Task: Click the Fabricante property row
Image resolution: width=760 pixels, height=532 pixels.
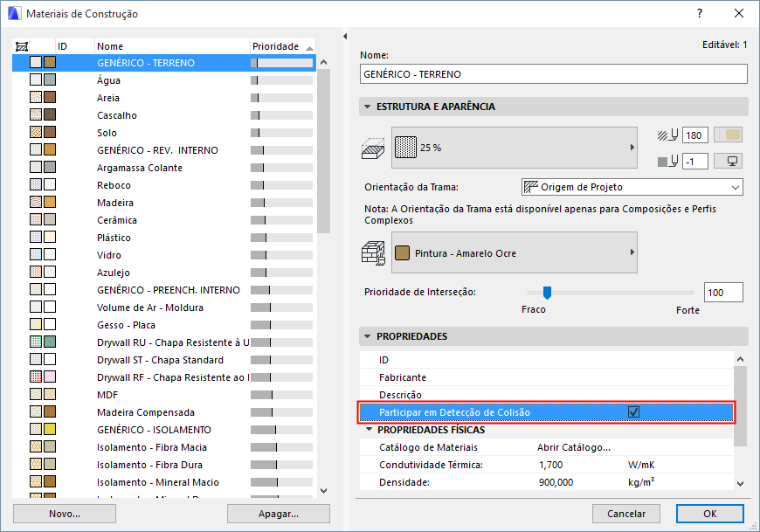Action: coord(547,377)
